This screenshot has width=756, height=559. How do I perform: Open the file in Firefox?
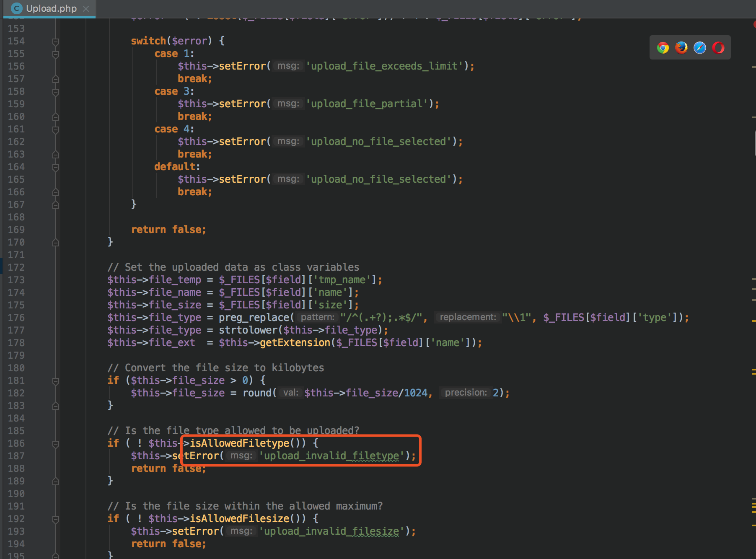tap(681, 47)
